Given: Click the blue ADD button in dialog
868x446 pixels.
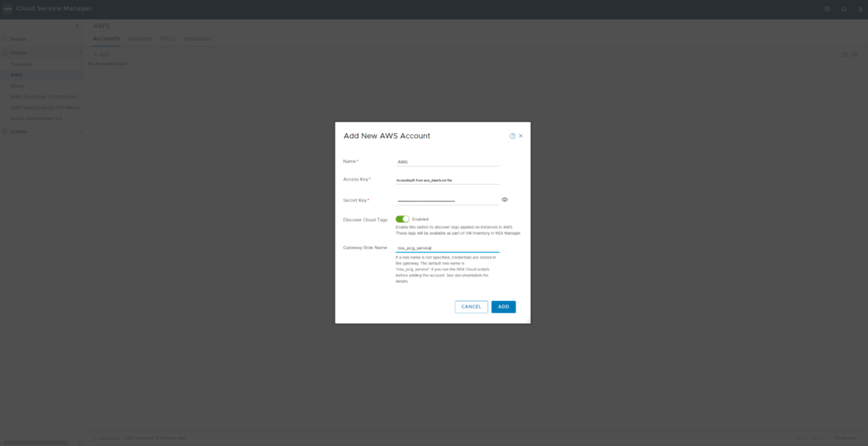Looking at the screenshot, I should (504, 307).
